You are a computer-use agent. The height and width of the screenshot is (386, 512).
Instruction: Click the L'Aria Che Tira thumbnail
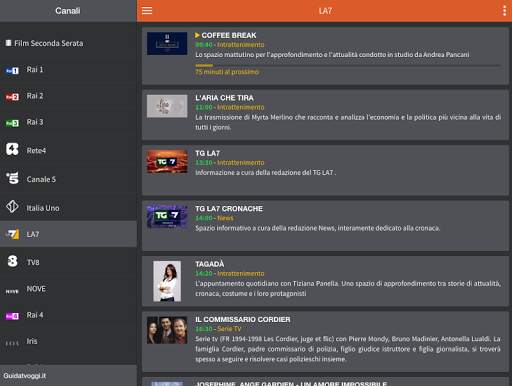[167, 106]
